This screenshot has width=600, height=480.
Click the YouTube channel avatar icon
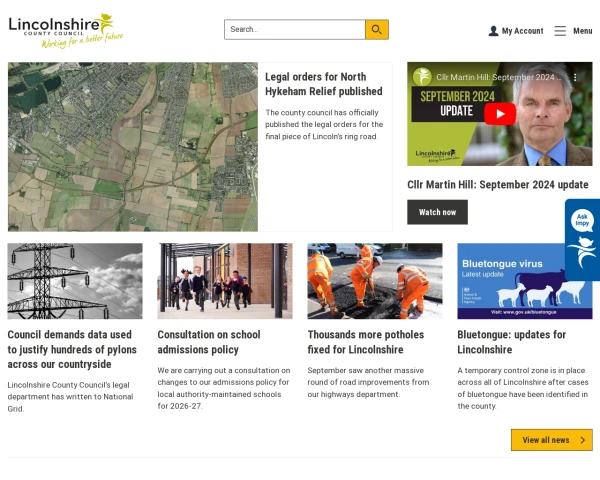(422, 77)
